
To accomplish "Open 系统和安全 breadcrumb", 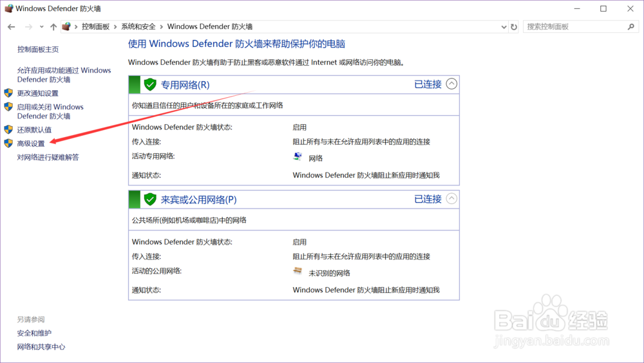I will click(138, 26).
